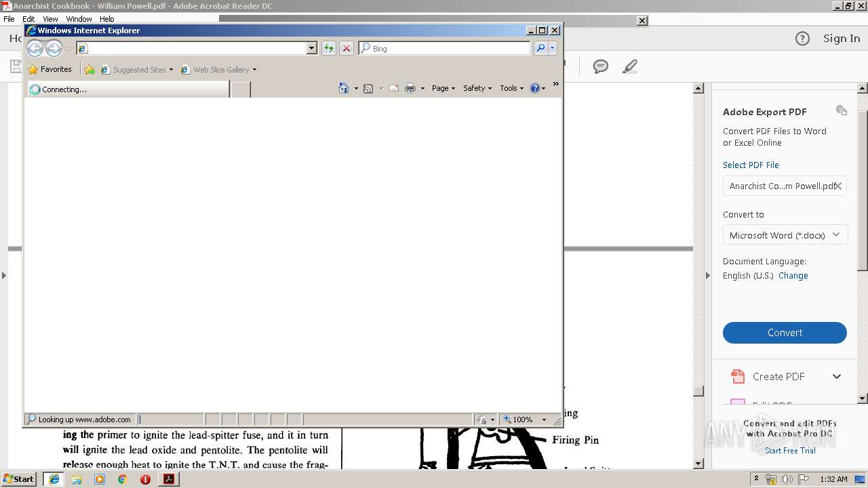Screen dimensions: 868x488
Task: Click the Print icon in IE command bar
Action: (410, 88)
